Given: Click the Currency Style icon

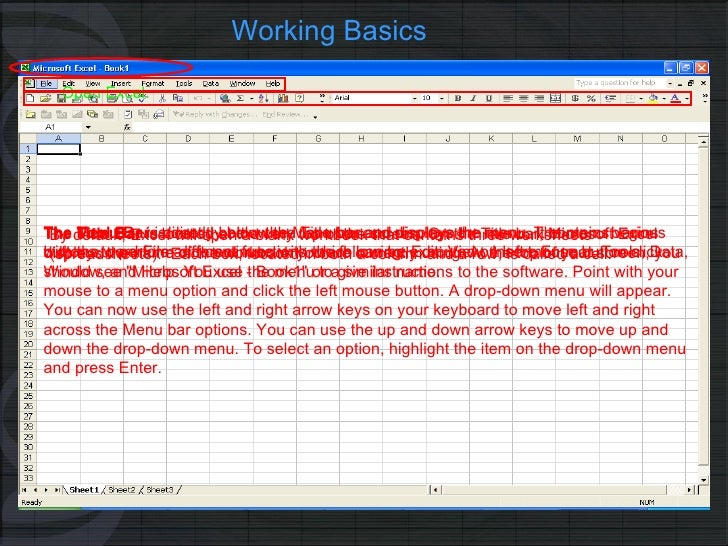Looking at the screenshot, I should point(575,98).
